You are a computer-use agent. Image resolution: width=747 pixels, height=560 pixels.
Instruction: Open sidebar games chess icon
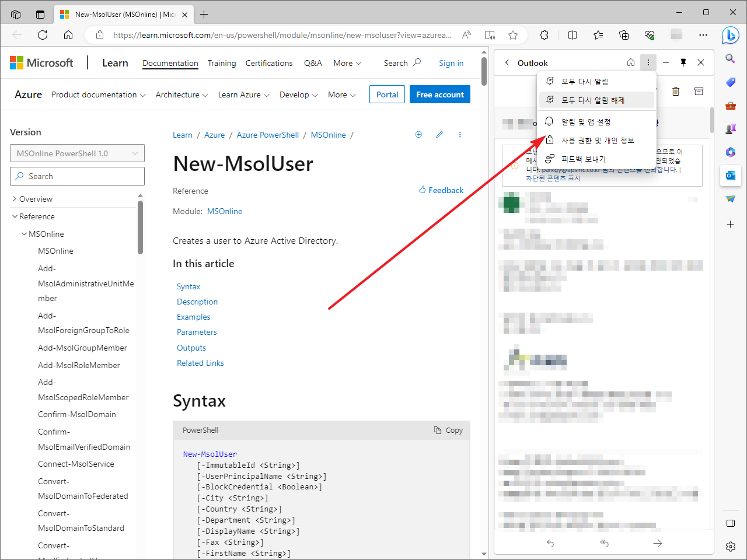[730, 129]
